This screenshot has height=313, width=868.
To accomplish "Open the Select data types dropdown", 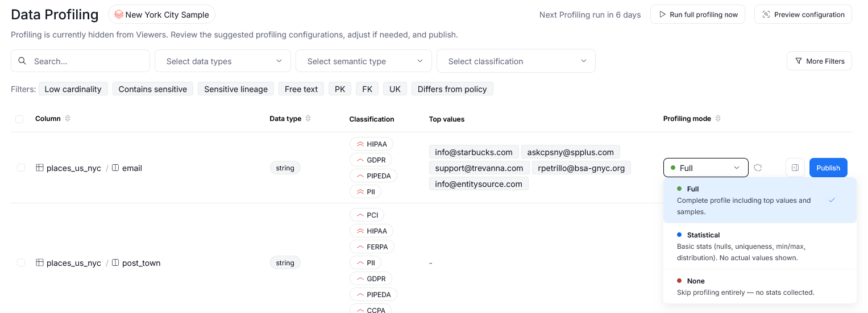I will pos(223,61).
